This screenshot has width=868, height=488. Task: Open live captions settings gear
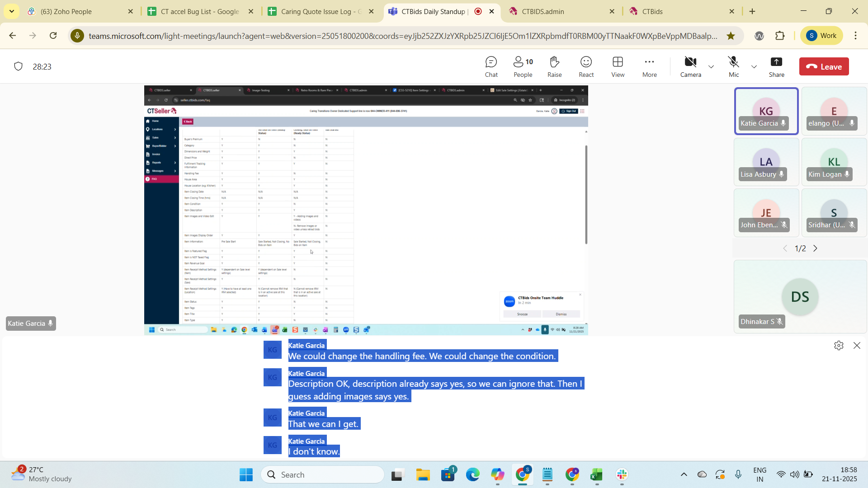point(839,346)
